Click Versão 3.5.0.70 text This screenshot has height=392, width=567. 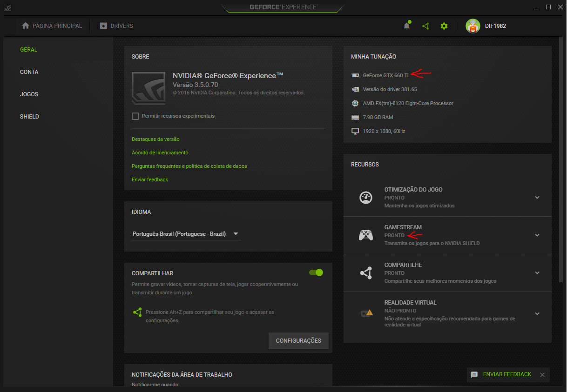point(195,85)
